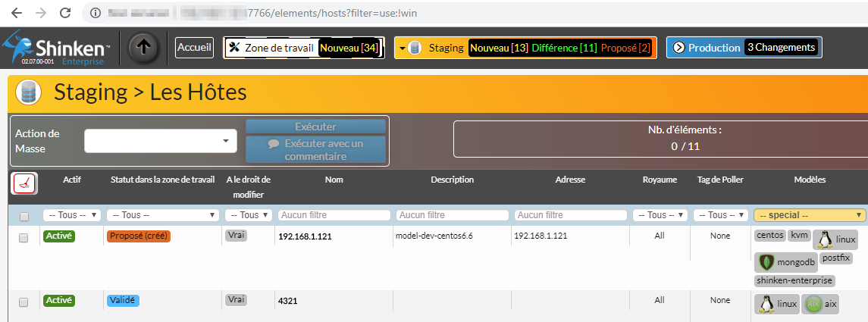Click the clear filters broom icon
Viewport: 868px width, 322px height.
24,183
